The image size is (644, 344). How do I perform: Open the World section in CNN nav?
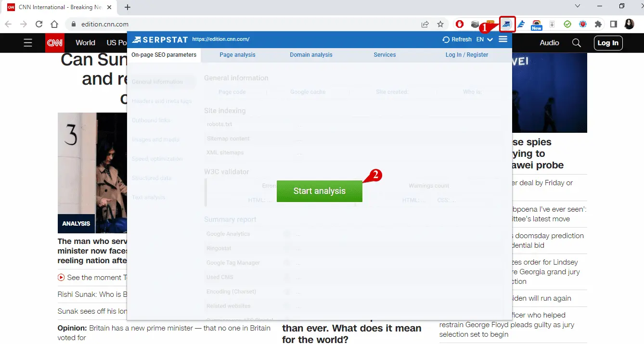pos(85,43)
